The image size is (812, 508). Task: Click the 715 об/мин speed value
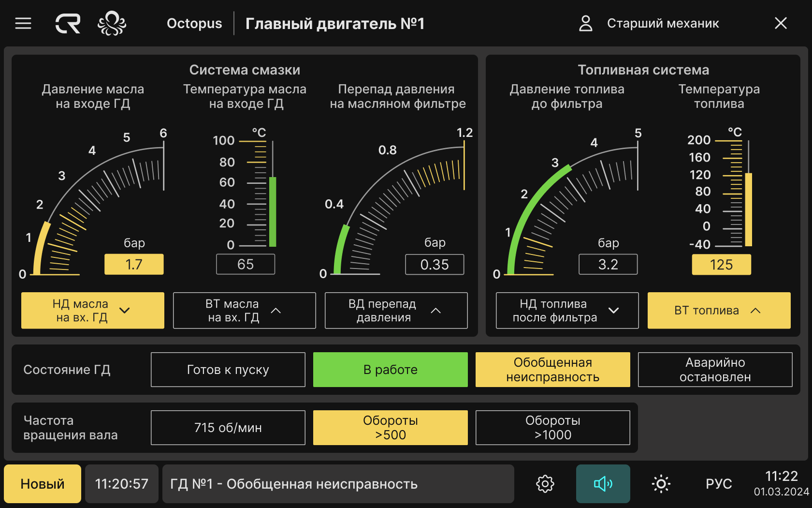(228, 428)
